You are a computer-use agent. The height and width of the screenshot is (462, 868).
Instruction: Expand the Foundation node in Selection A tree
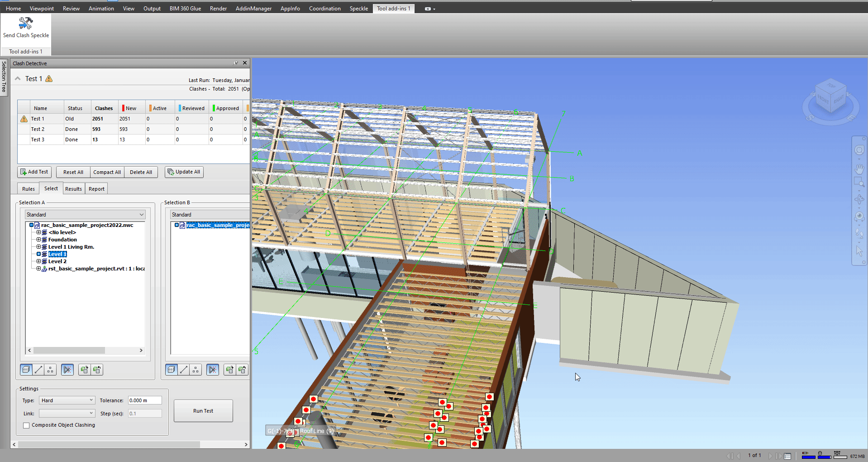(39, 240)
